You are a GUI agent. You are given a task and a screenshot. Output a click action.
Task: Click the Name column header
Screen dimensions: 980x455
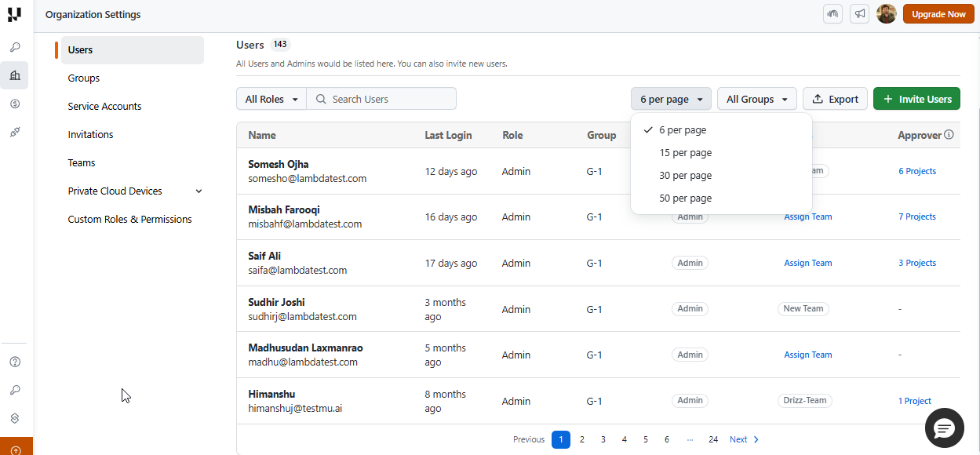point(262,136)
